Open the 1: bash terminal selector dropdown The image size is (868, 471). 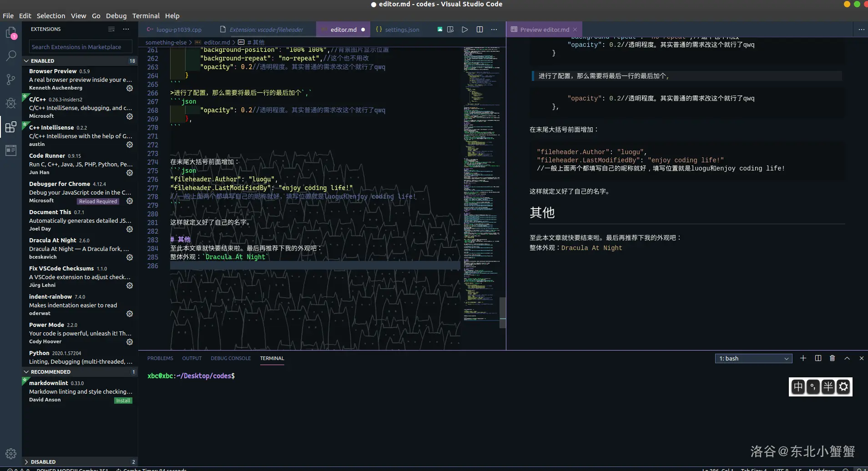tap(753, 358)
